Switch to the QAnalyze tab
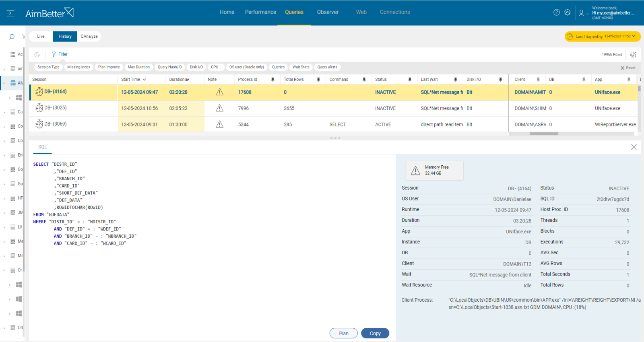The height and width of the screenshot is (342, 644). [89, 37]
